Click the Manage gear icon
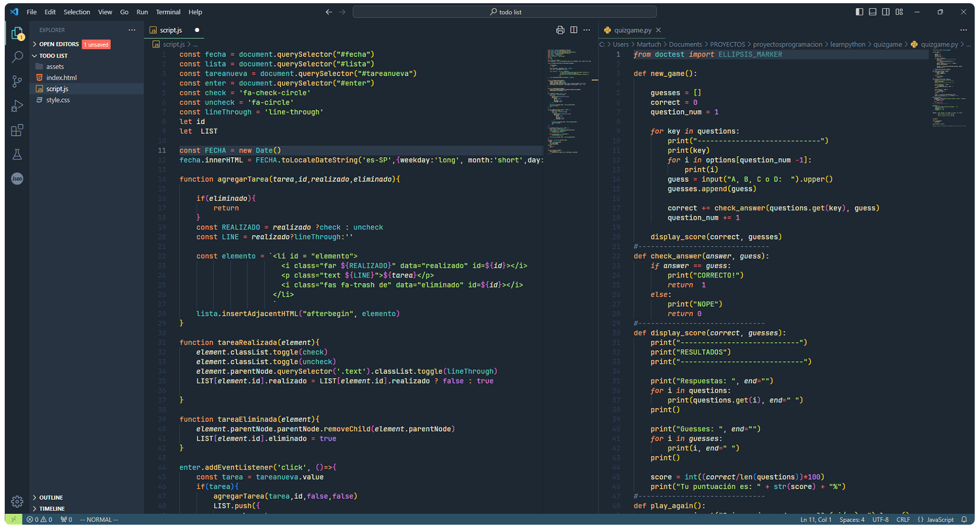Screen dimensions: 980x530 pyautogui.click(x=17, y=501)
